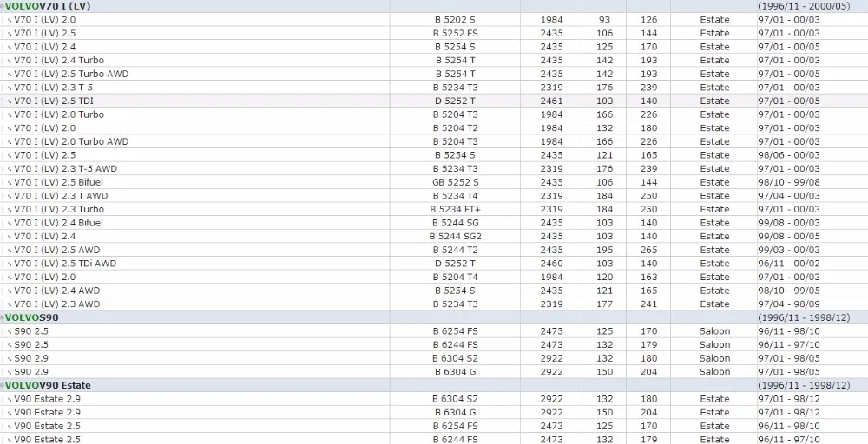Select the V70 I (LV) 2.4 Bifuel row

point(434,223)
